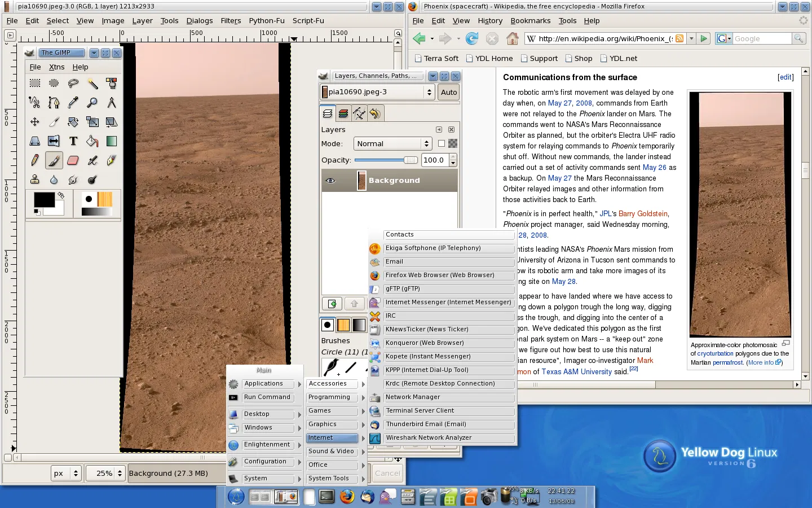The image size is (812, 508).
Task: Click the Firefox Home button
Action: tap(512, 38)
